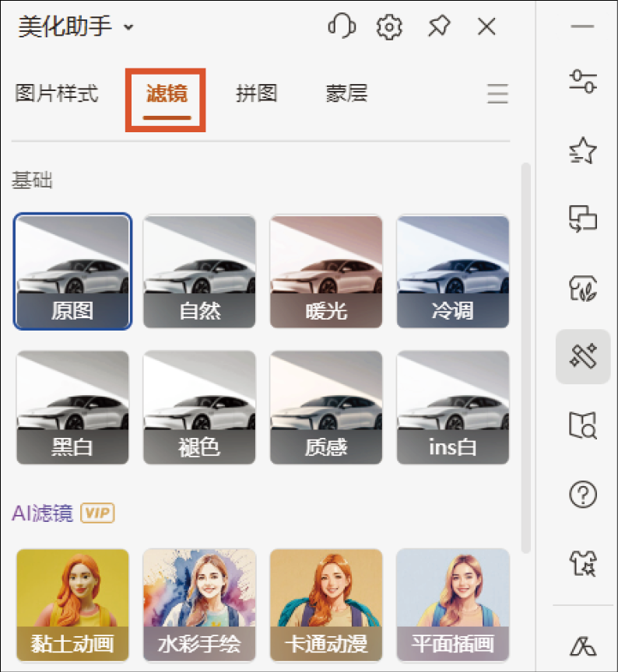Image resolution: width=618 pixels, height=672 pixels.
Task: Open customer service headset icon
Action: (341, 27)
